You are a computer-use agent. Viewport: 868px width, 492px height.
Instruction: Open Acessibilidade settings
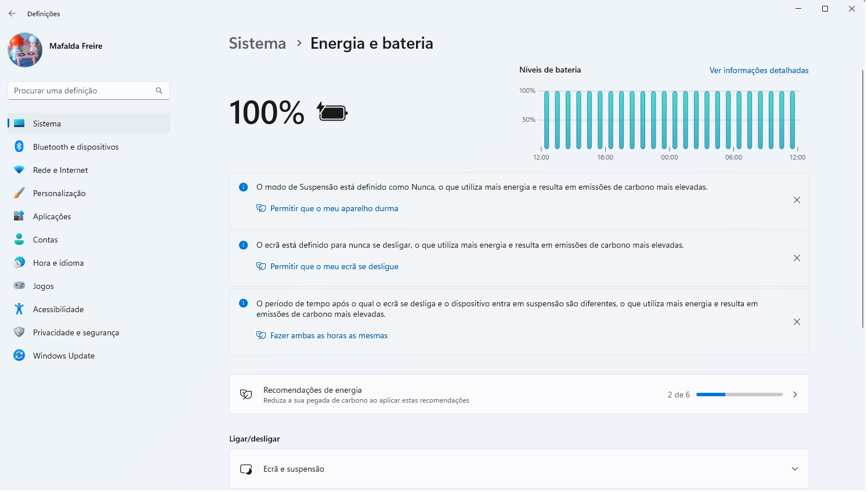(58, 309)
